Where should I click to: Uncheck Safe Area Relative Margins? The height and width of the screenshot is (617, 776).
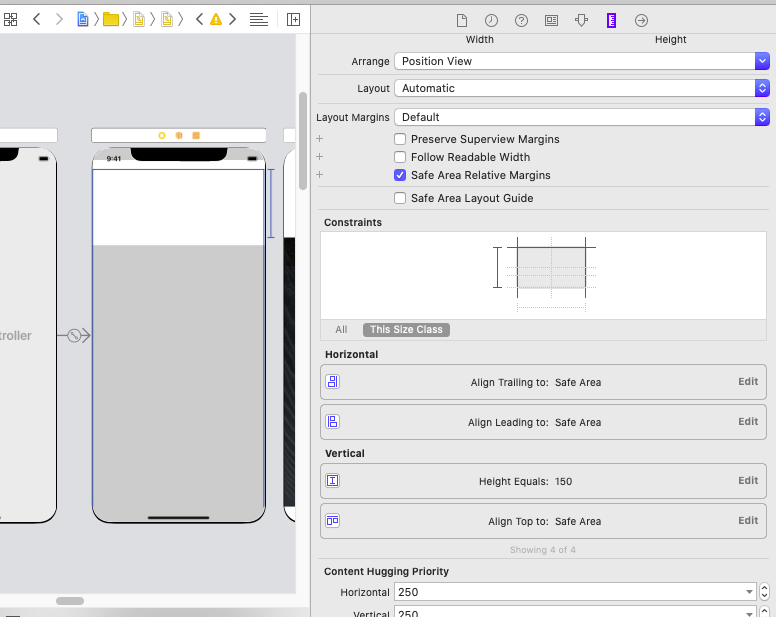(x=400, y=175)
